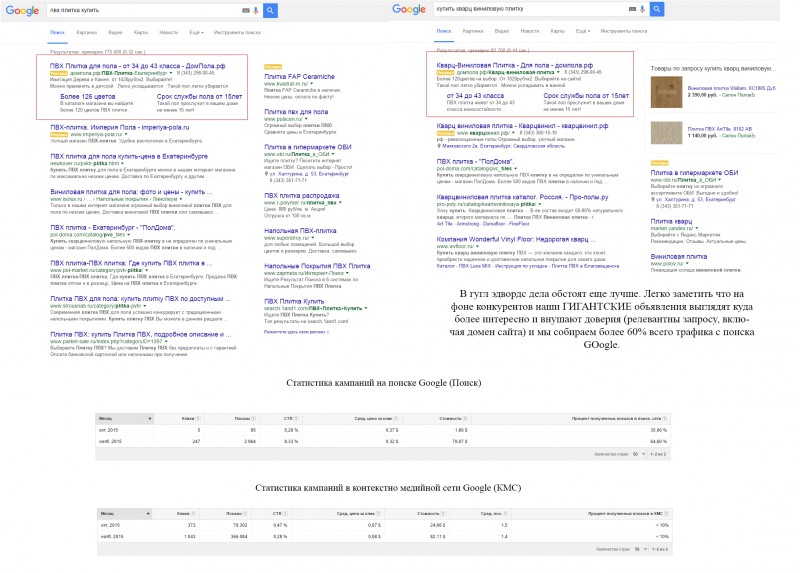Select Картинки tab on right page
Viewport: 800px width, 573px height.
tap(473, 31)
